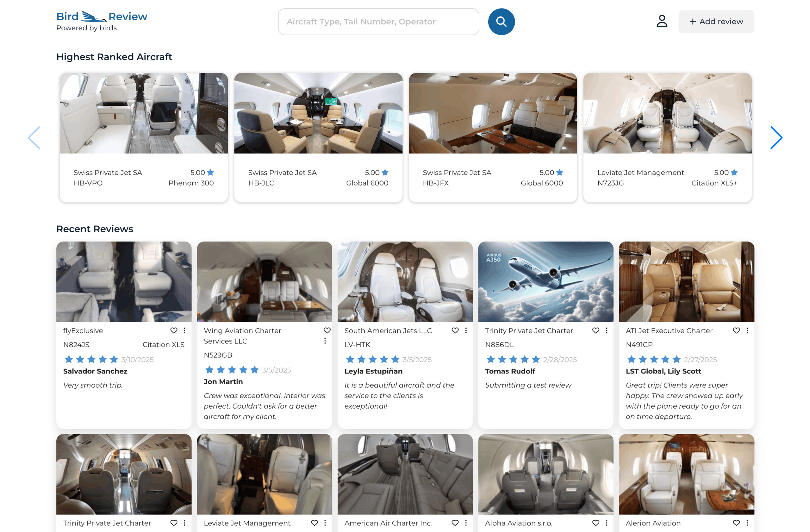Open the South American Jets LV-HTK image
This screenshot has height=532, width=810.
coord(405,282)
